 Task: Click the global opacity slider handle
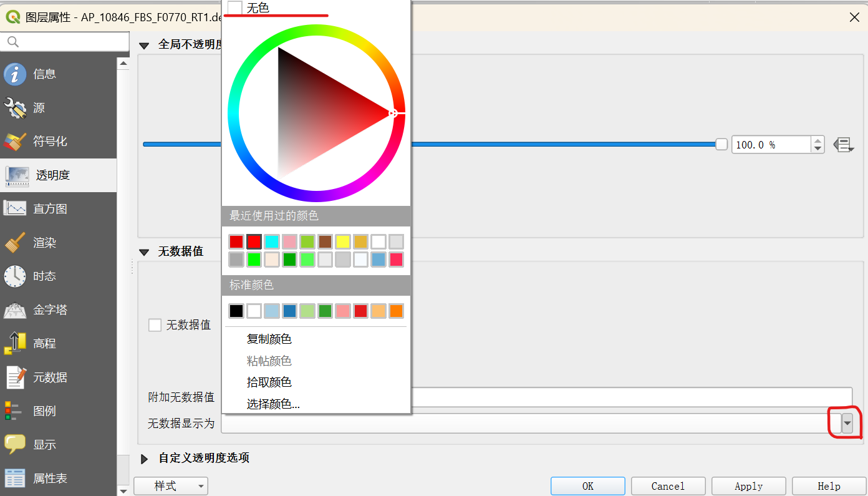[721, 144]
